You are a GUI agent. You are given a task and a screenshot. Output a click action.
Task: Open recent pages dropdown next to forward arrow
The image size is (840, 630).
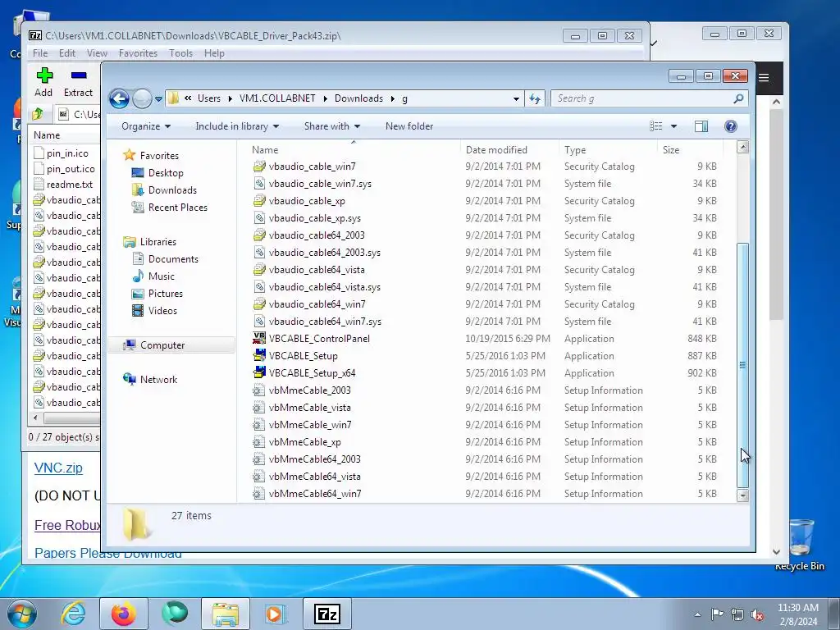[158, 99]
